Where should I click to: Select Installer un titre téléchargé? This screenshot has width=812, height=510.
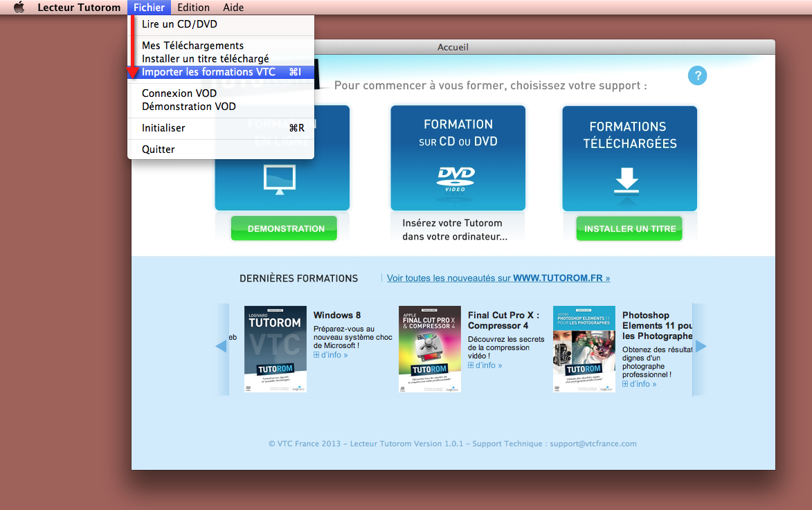221,59
